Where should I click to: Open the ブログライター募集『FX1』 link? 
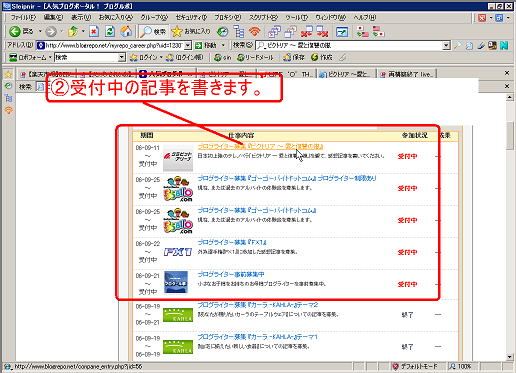click(x=232, y=242)
